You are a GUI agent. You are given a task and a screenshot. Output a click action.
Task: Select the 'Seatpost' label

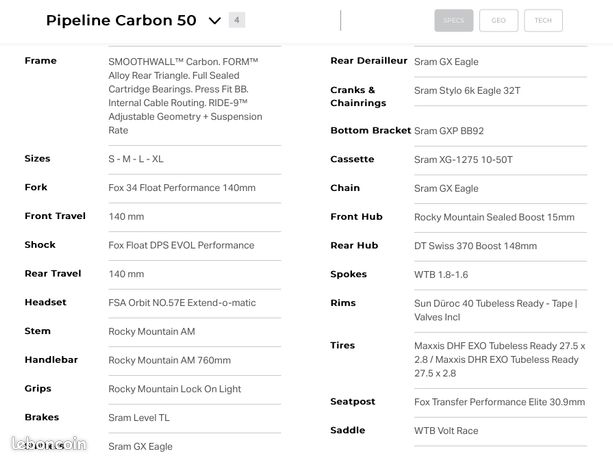(353, 402)
